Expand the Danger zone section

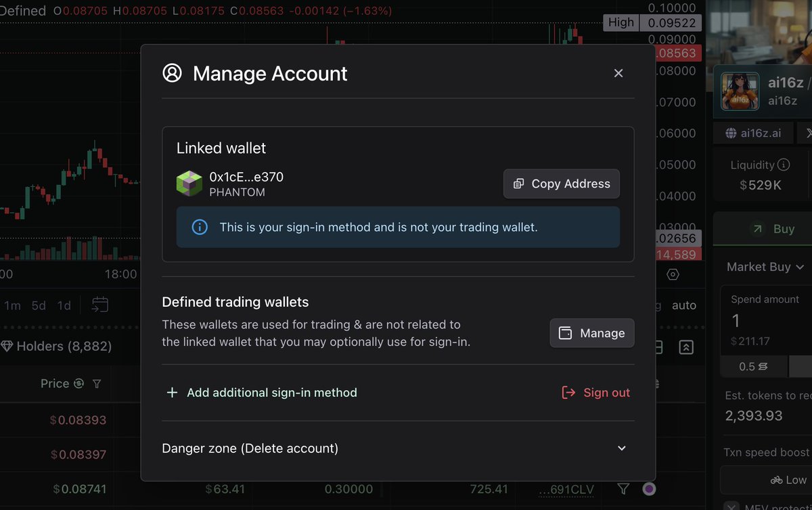coord(398,448)
